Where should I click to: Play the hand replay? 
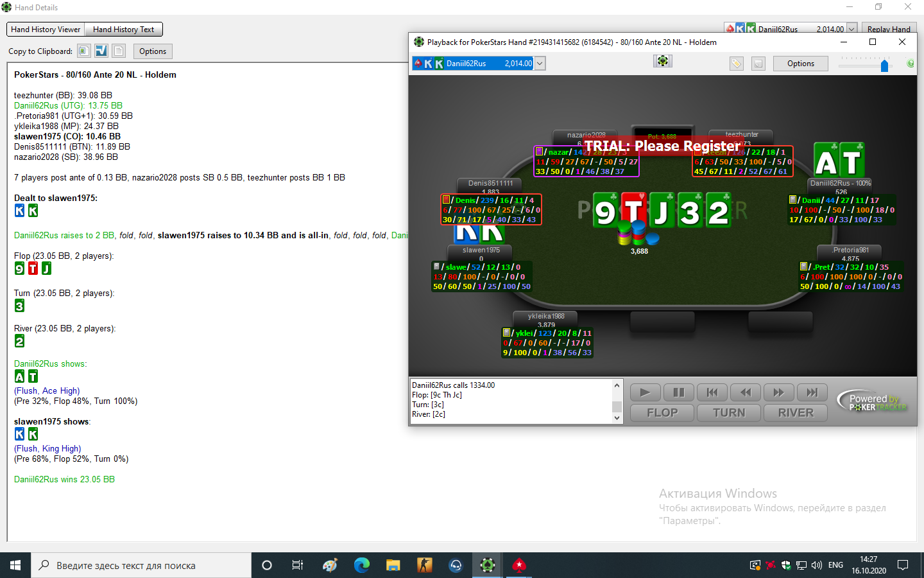(646, 392)
